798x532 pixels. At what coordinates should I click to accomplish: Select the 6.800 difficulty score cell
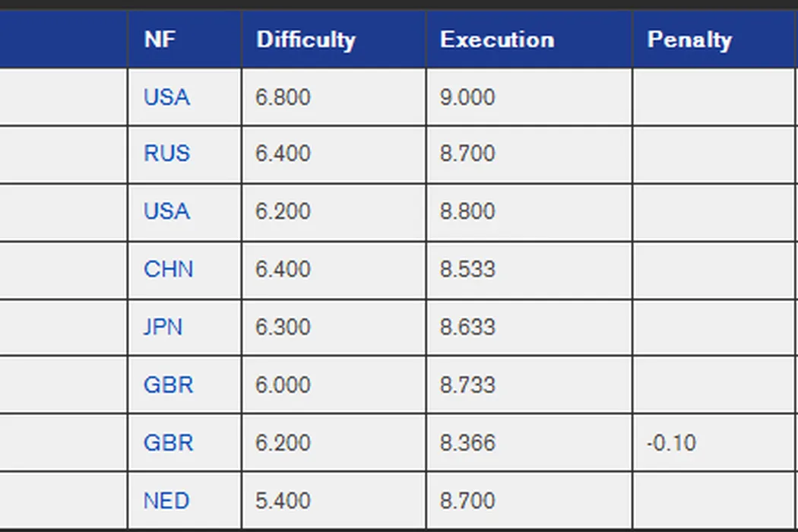click(x=283, y=97)
